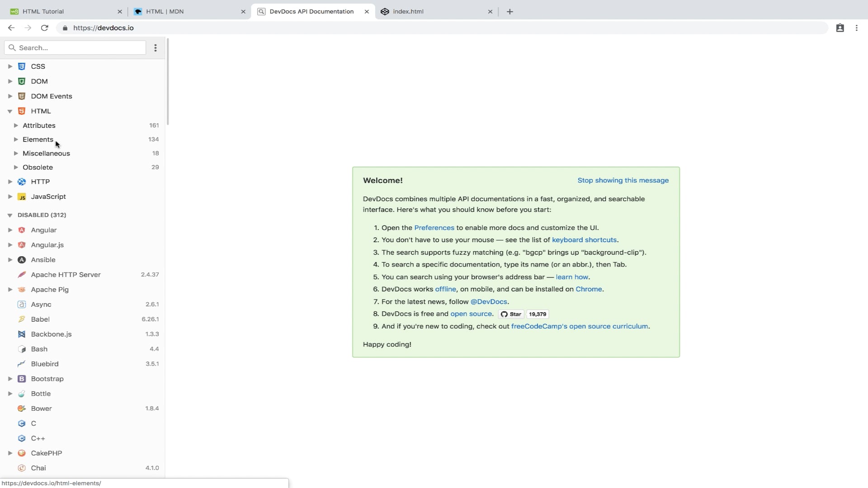Click Stop showing this message
868x488 pixels.
coord(623,180)
